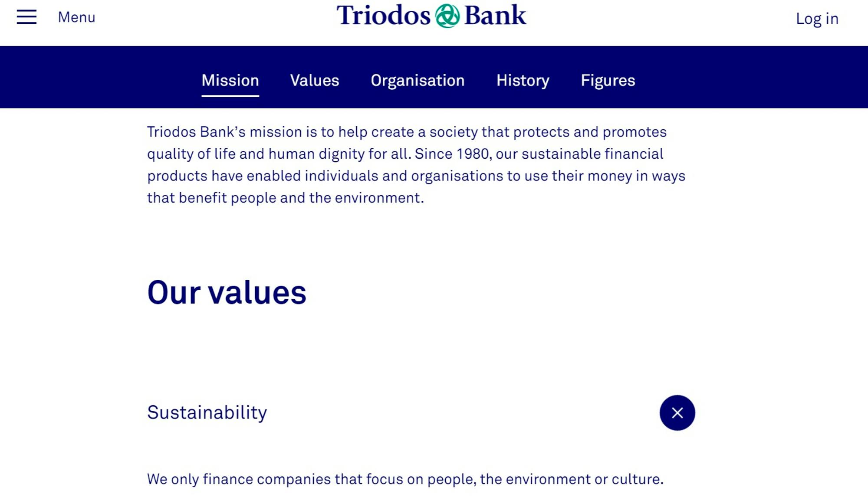
Task: Click the Menu text link
Action: point(76,16)
